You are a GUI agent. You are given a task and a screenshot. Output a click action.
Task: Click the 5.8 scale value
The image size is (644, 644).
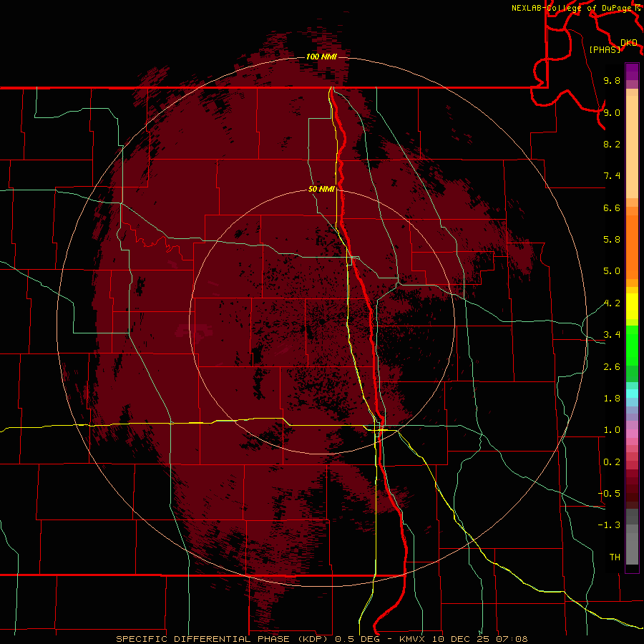tap(612, 240)
